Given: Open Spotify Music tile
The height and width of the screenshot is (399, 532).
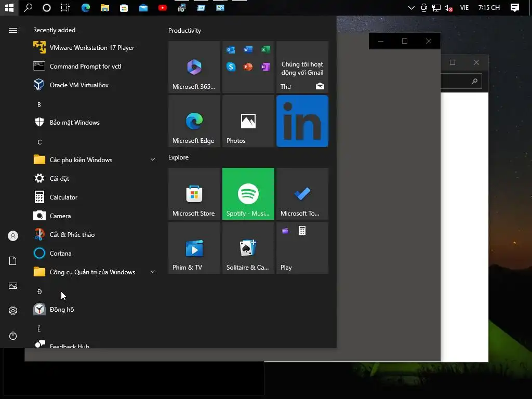Looking at the screenshot, I should click(248, 194).
